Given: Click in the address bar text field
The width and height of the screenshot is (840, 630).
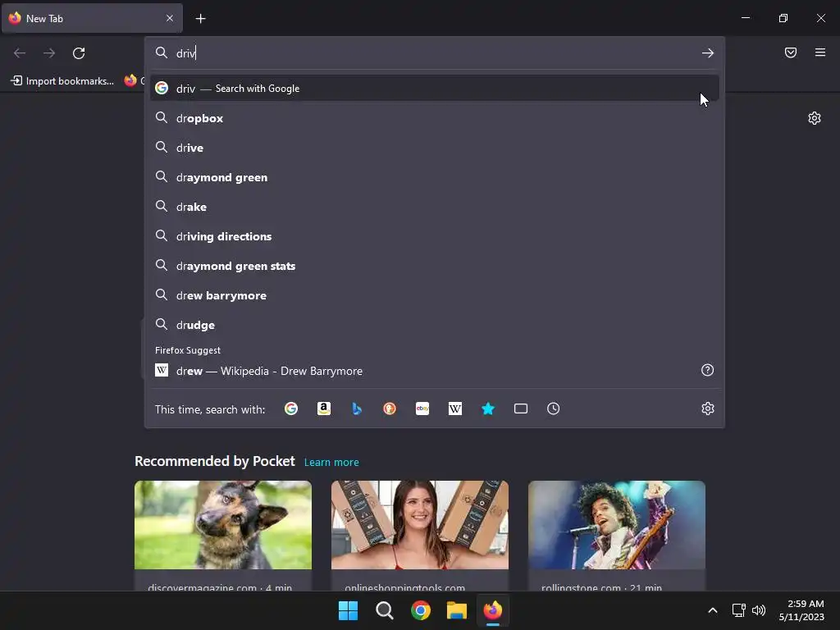Looking at the screenshot, I should pos(434,53).
